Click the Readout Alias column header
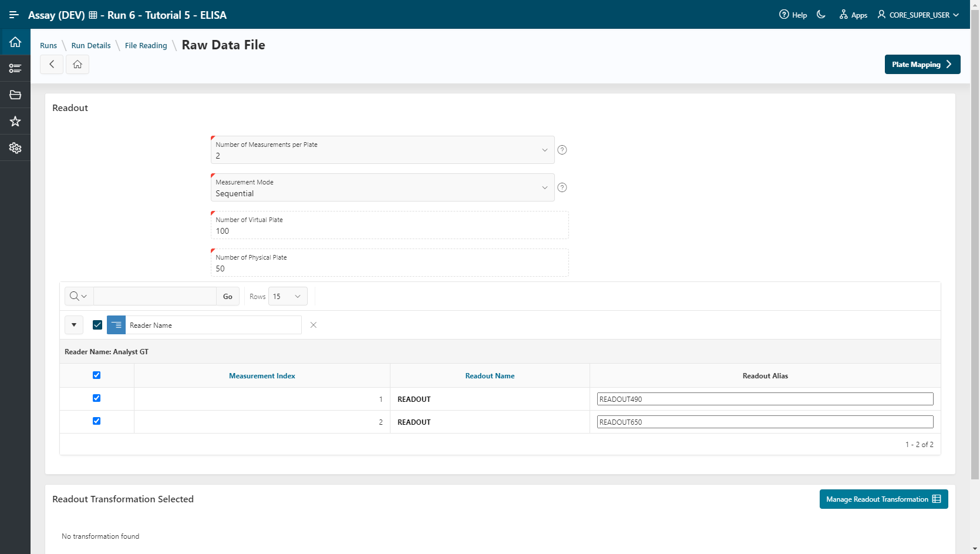Image resolution: width=980 pixels, height=554 pixels. point(765,376)
